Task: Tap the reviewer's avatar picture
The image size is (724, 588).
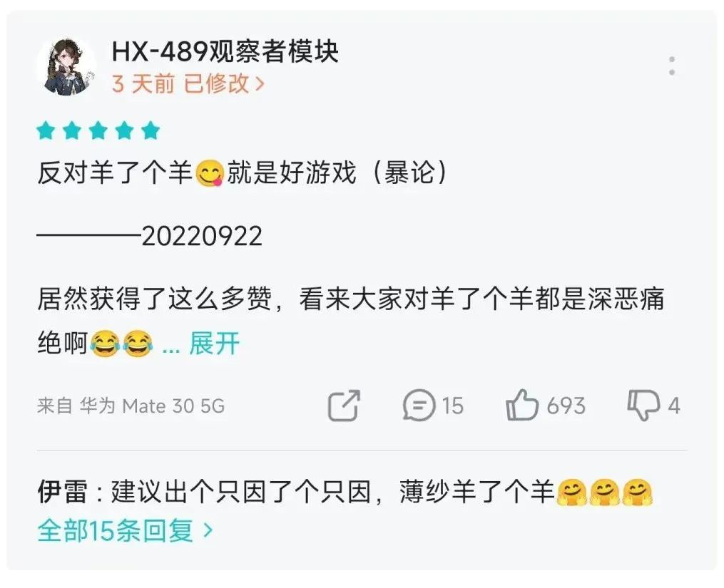Action: tap(66, 66)
